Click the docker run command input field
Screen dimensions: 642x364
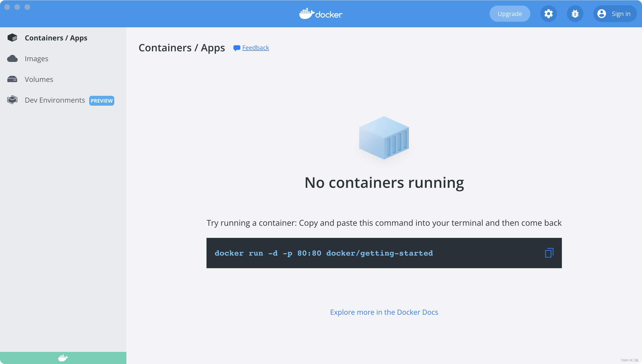[x=384, y=253]
